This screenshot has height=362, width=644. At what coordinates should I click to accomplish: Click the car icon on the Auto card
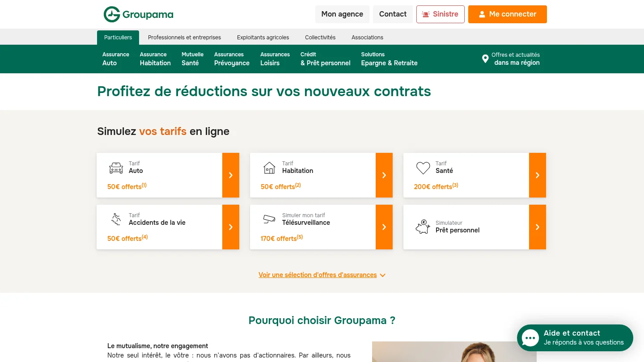pyautogui.click(x=116, y=168)
